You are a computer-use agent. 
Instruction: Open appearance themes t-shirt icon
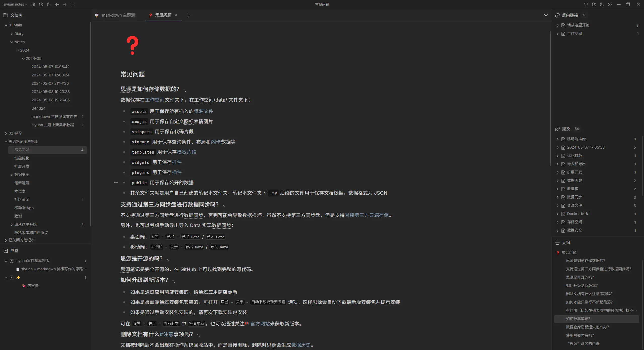point(586,5)
